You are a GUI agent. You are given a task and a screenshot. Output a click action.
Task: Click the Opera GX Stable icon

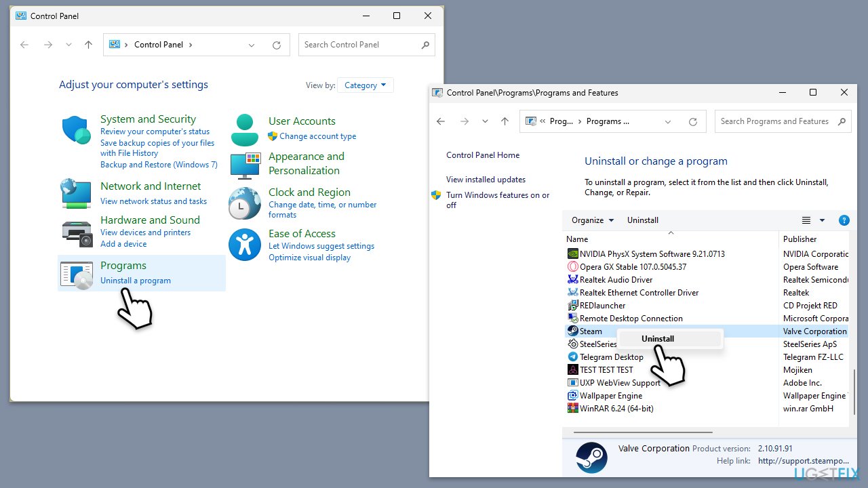[x=573, y=267]
